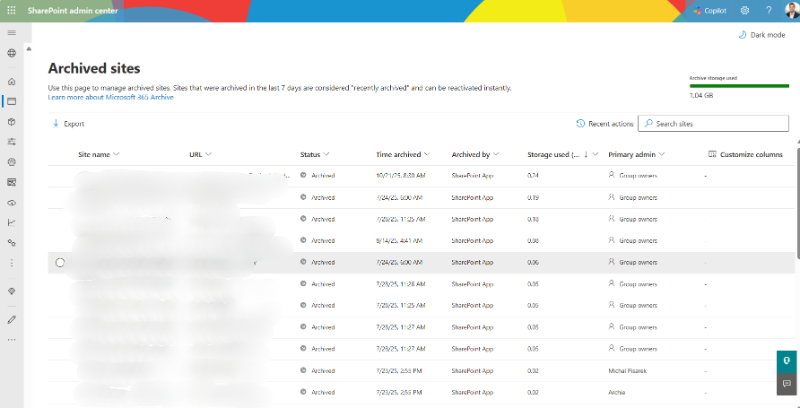
Task: Click the archived status icon in the 0.24 row
Action: [303, 175]
